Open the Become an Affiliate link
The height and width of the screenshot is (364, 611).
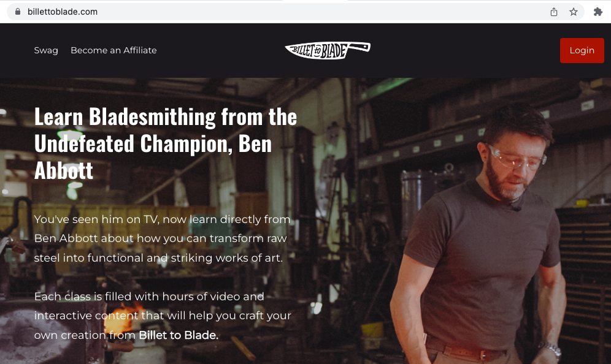point(113,50)
